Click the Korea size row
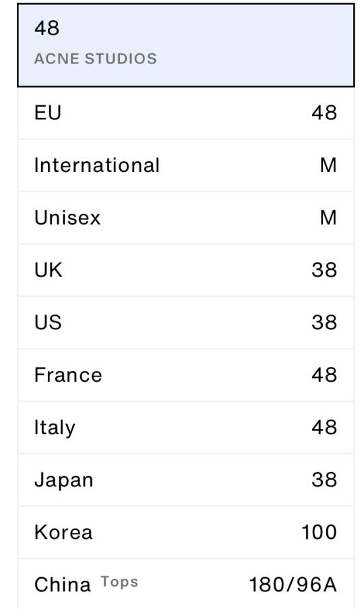The height and width of the screenshot is (609, 364). 185,532
